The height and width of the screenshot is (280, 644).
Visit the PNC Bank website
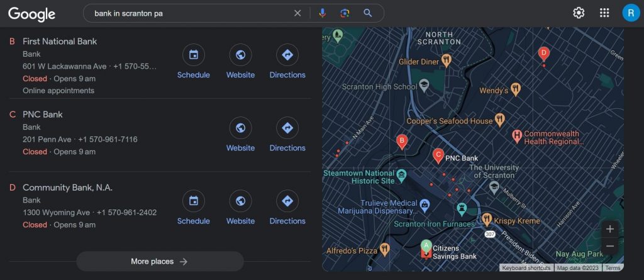(x=240, y=135)
